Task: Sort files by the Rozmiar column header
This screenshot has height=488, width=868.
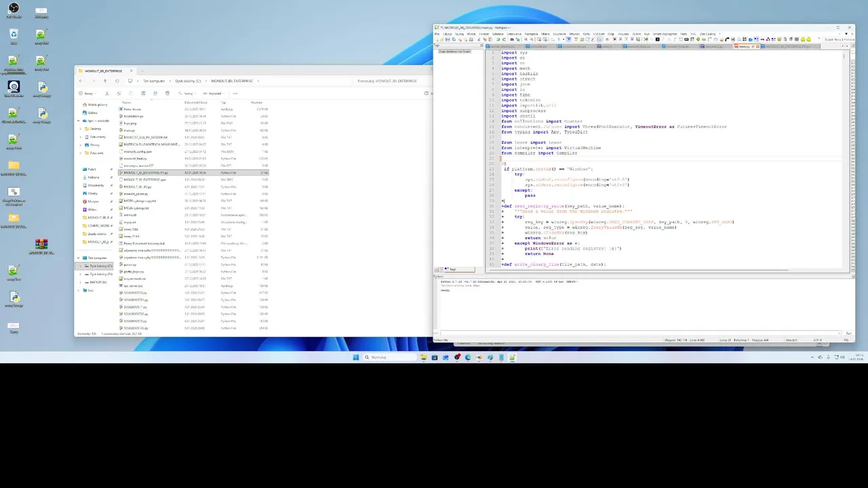Action: coord(257,102)
